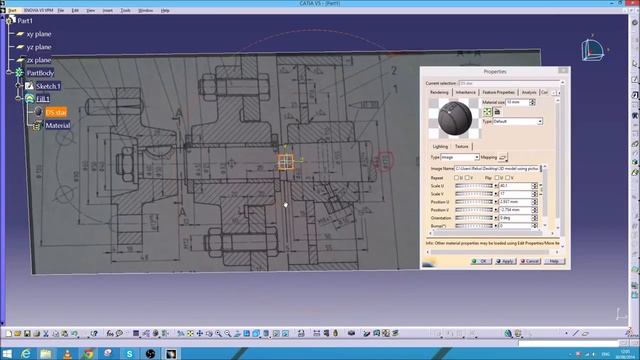Open Skype from the taskbar
This screenshot has width=640, height=360.
(129, 353)
